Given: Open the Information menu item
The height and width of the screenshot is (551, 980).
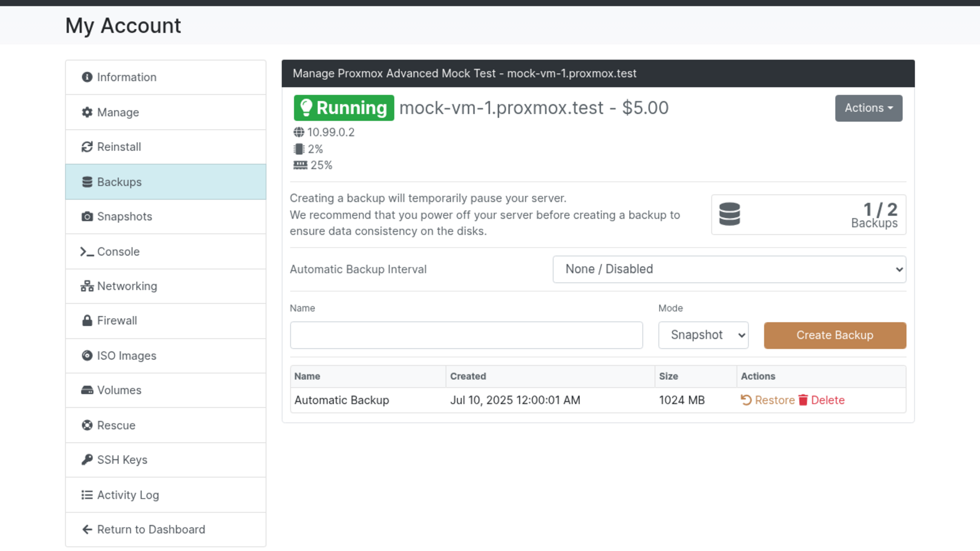Looking at the screenshot, I should point(165,77).
